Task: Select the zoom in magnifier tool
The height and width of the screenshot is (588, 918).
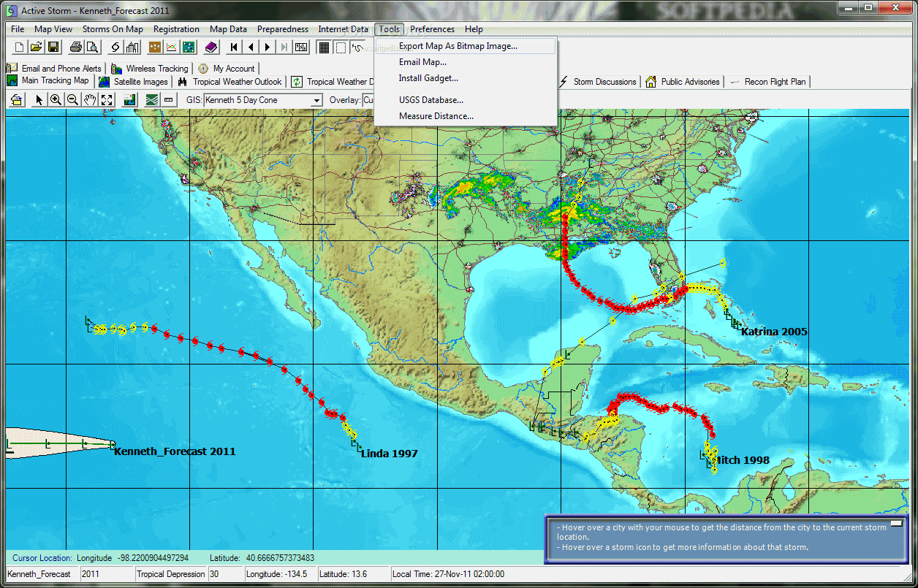Action: 56,100
